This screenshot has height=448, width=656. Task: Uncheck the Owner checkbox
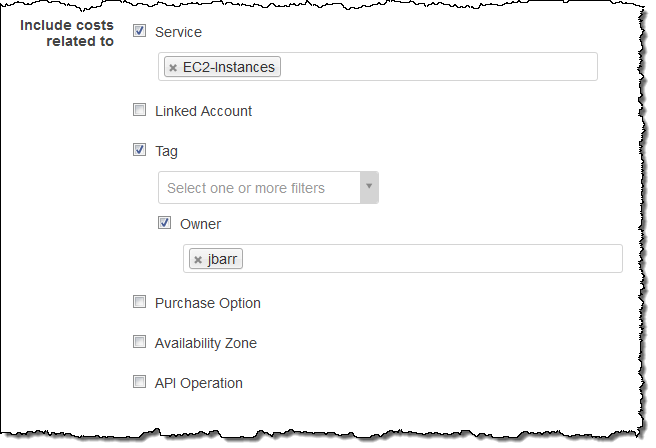[x=165, y=224]
